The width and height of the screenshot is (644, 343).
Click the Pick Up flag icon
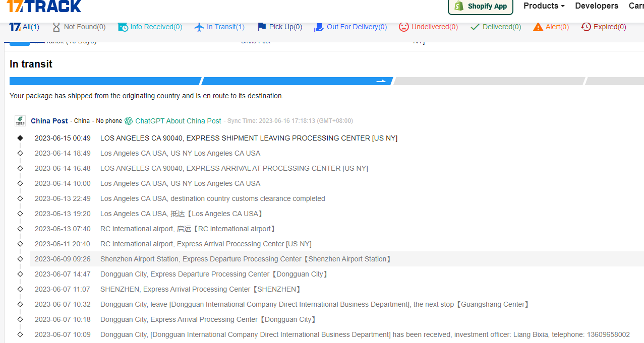[261, 27]
